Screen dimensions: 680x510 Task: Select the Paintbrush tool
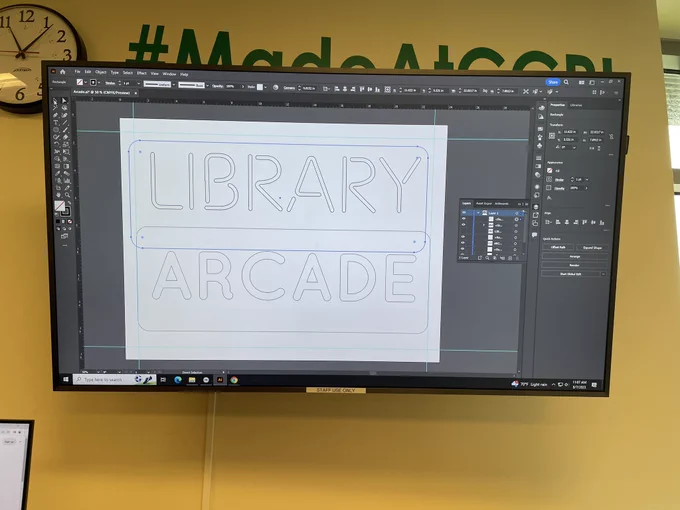pyautogui.click(x=65, y=130)
